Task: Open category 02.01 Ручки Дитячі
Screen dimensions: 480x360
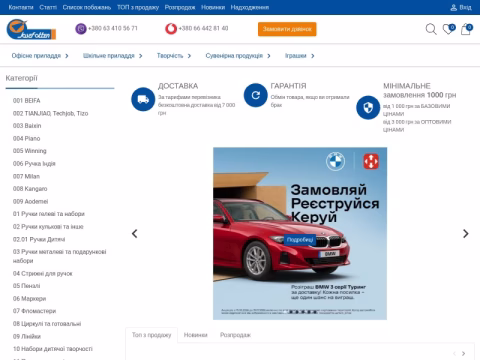Action: 39,239
